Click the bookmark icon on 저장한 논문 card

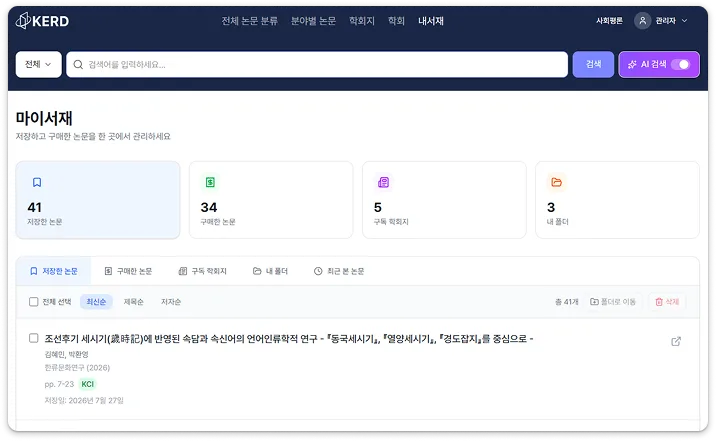pos(37,183)
